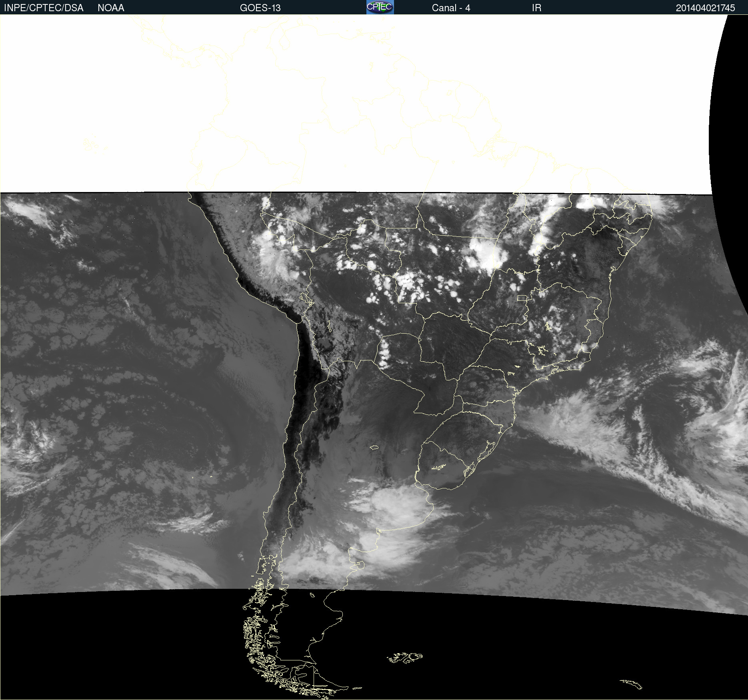Click the IR label in the header
The width and height of the screenshot is (748, 700).
(536, 8)
